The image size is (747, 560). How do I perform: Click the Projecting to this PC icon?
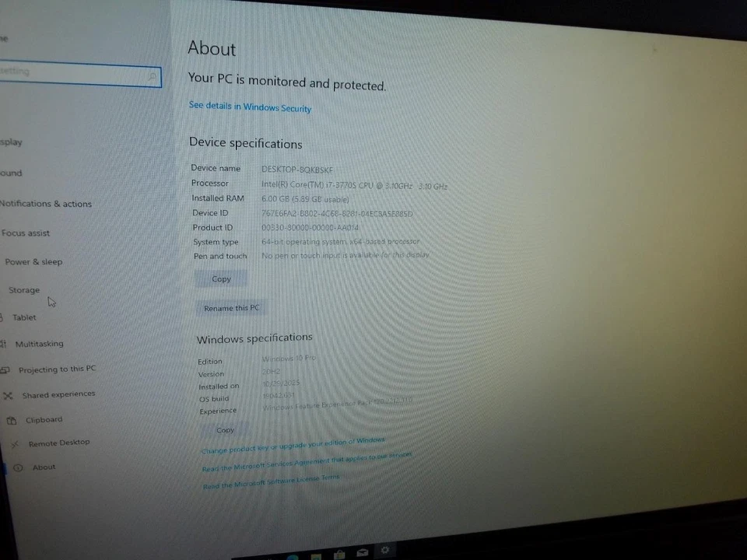pyautogui.click(x=5, y=369)
